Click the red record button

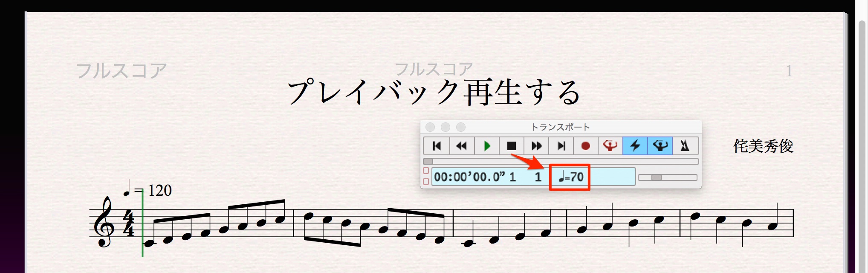tap(586, 146)
